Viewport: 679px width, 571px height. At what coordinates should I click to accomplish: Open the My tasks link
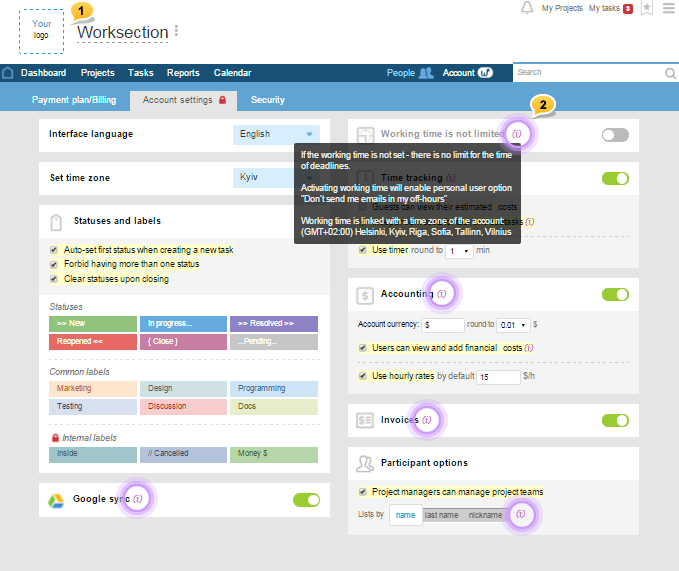(604, 8)
